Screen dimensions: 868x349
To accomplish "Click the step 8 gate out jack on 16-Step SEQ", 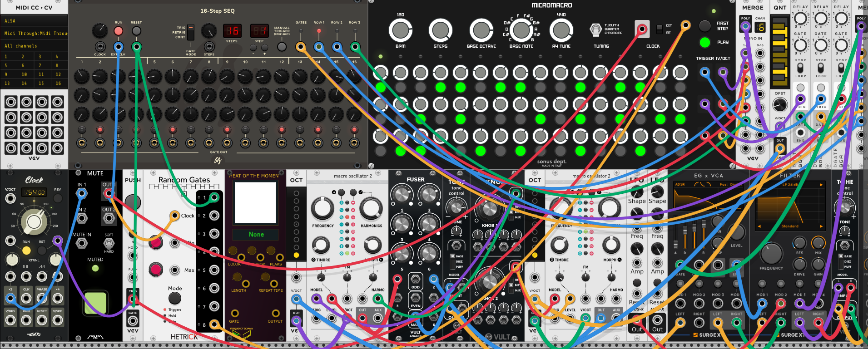I will tap(209, 143).
